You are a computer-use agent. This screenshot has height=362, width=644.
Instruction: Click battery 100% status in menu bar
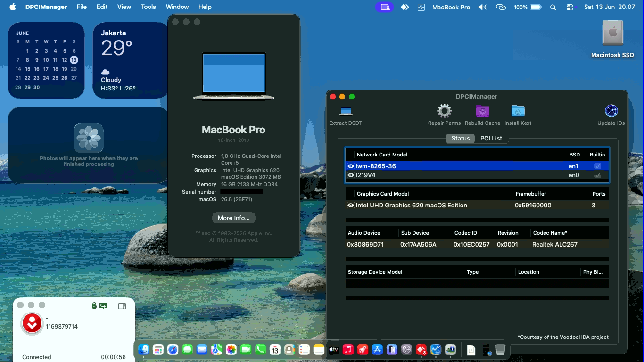click(527, 7)
